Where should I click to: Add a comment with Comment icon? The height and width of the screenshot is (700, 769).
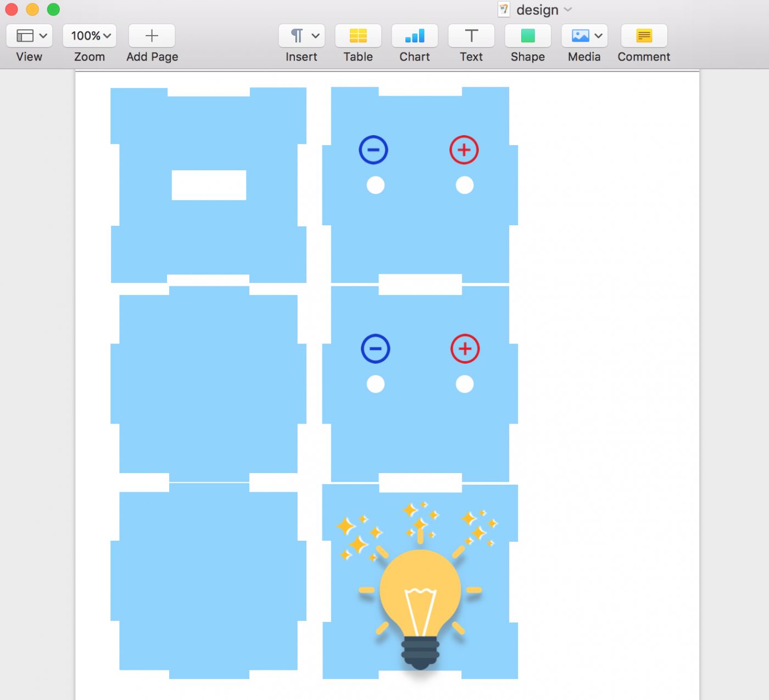click(x=643, y=36)
